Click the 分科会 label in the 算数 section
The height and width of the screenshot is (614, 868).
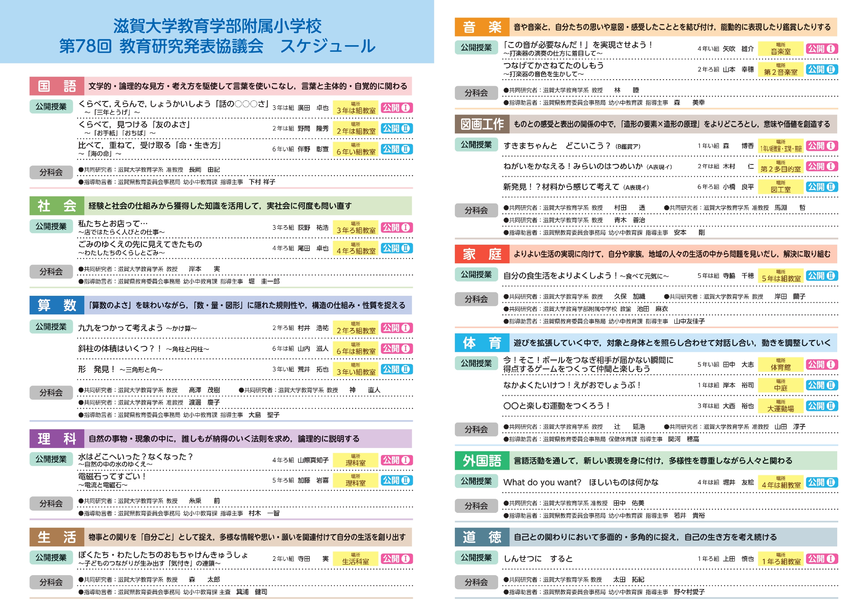tap(51, 393)
